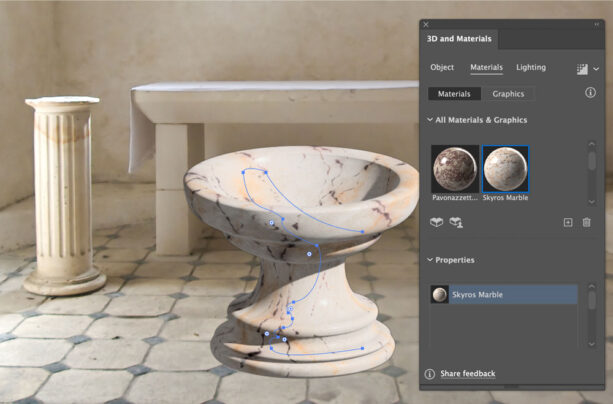
Task: Delete the selected material with trash icon
Action: tap(587, 222)
